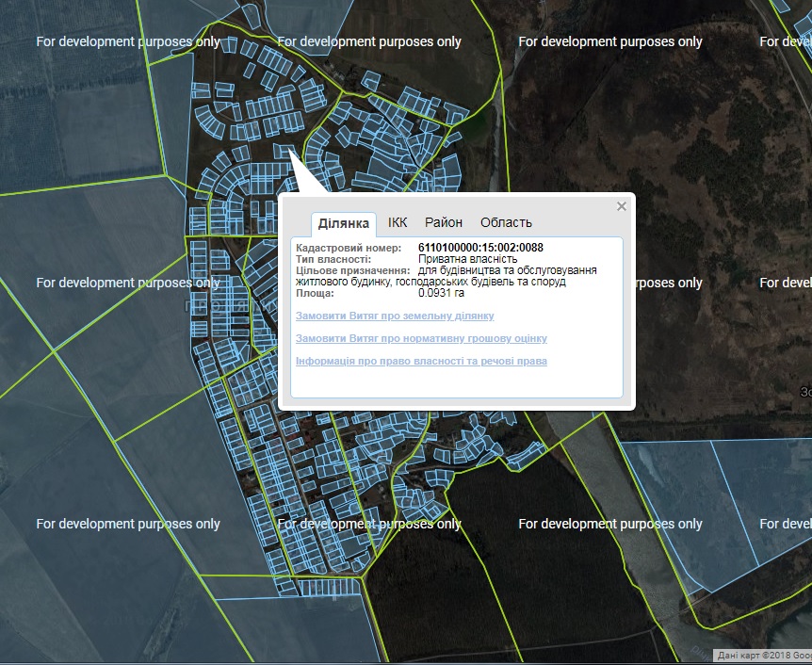
Task: Click the Приватна власність value
Action: [467, 259]
